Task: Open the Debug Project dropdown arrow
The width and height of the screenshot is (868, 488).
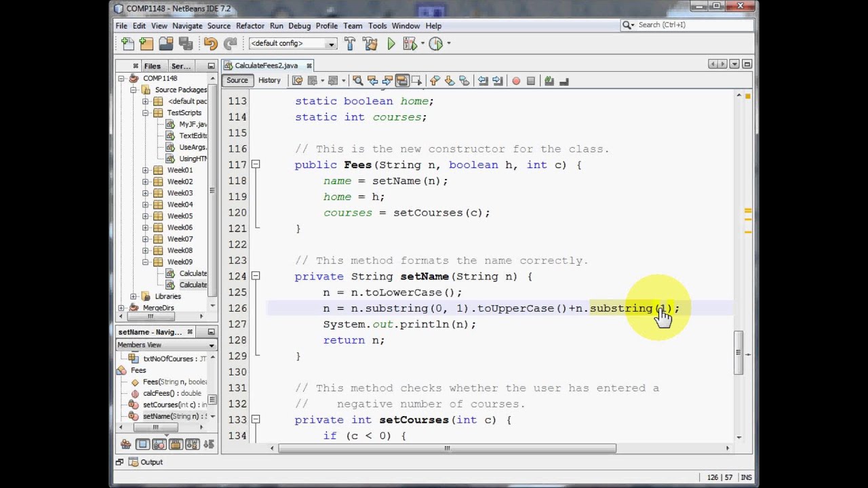Action: (x=421, y=44)
